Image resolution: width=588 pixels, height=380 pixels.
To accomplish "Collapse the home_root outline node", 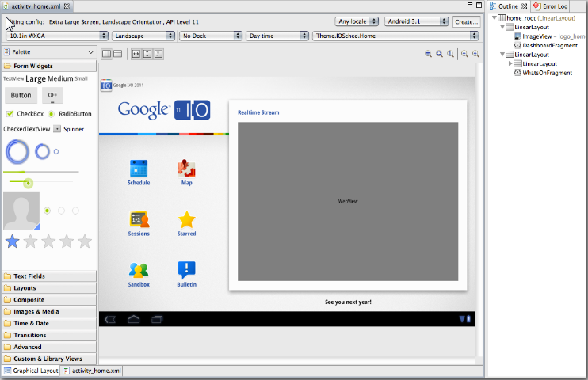I will point(494,17).
